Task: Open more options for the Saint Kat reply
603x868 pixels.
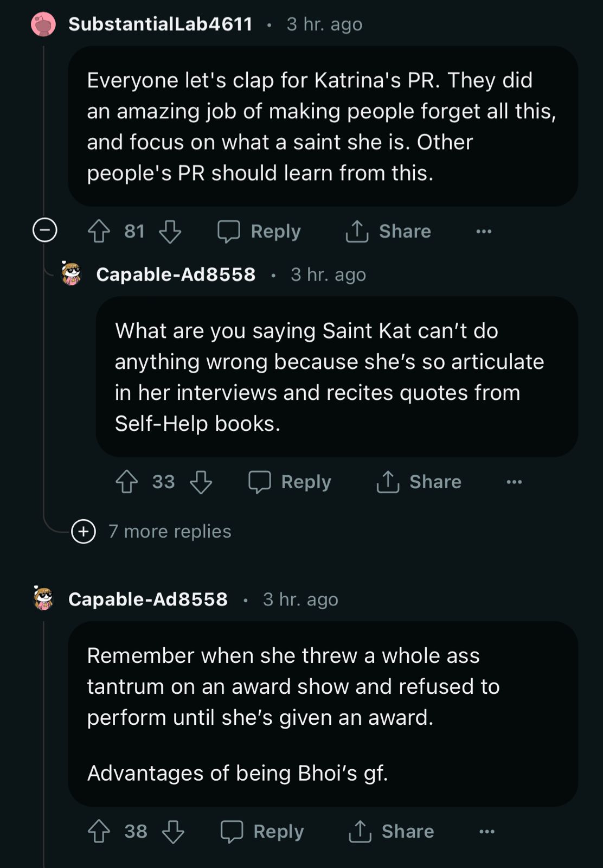Action: [x=514, y=482]
